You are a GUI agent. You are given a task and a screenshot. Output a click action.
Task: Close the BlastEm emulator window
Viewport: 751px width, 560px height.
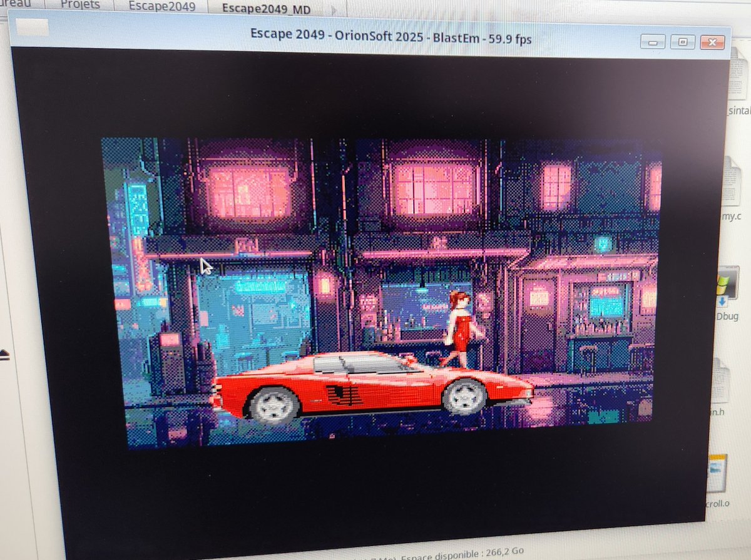(712, 43)
